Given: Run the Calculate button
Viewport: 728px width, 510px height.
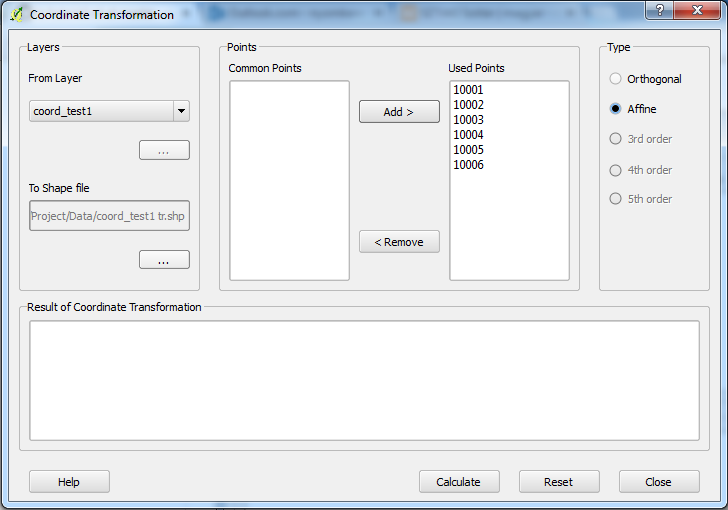Looking at the screenshot, I should tap(458, 482).
